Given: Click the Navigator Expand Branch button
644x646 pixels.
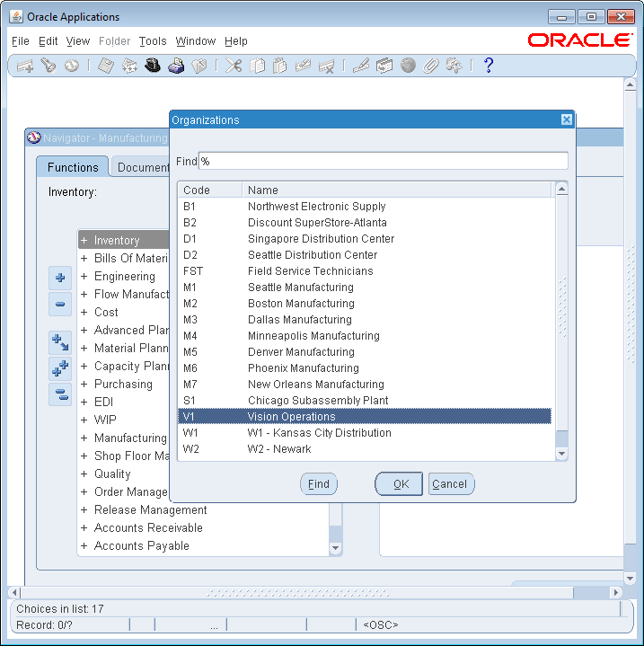Looking at the screenshot, I should 60,343.
